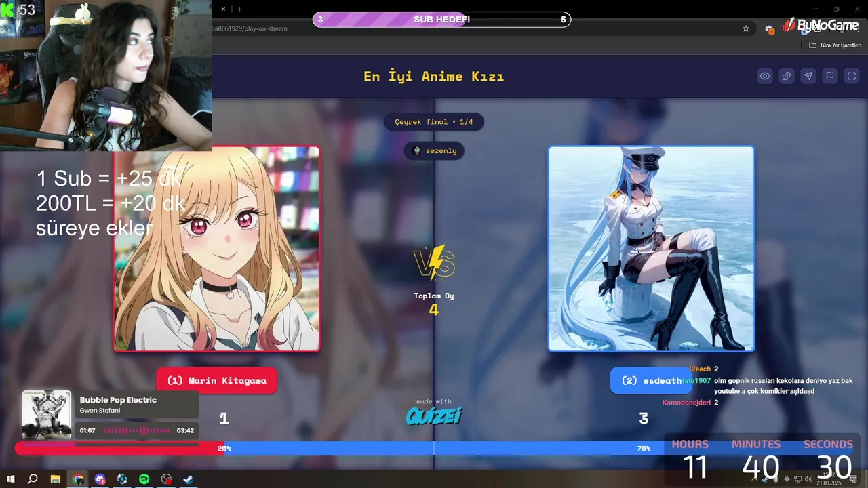Screen dimensions: 868x488
Task: Click the Bubble Pop Electric song title
Action: click(118, 400)
